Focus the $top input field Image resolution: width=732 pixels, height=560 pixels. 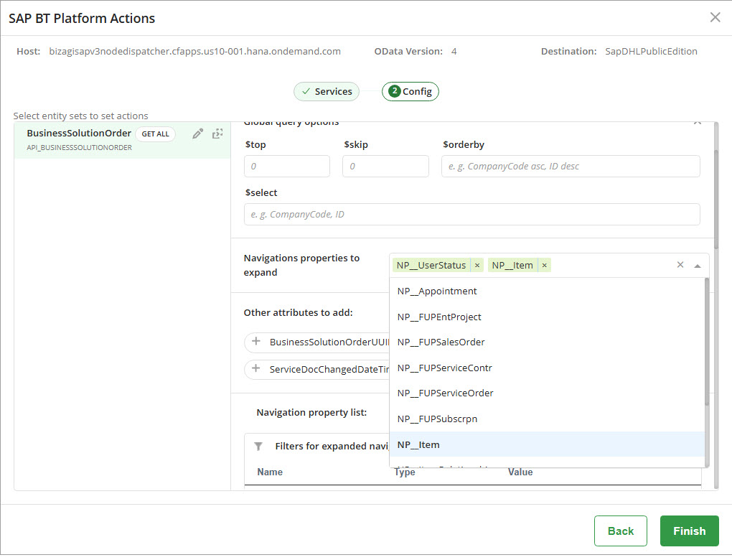286,167
